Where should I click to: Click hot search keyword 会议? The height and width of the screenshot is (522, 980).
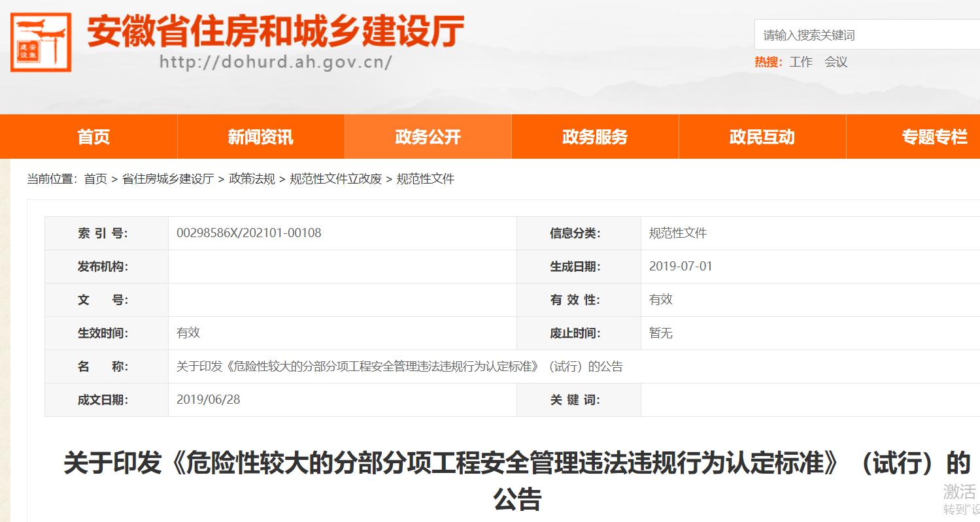coord(835,62)
